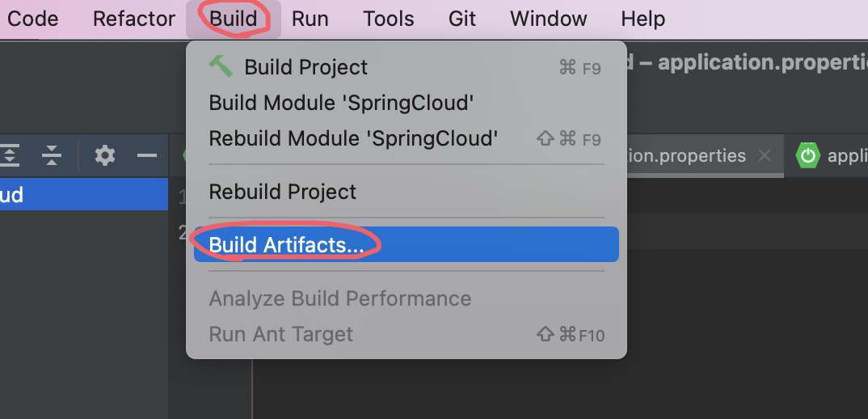
Task: Open project panel gear settings icon
Action: tap(104, 156)
